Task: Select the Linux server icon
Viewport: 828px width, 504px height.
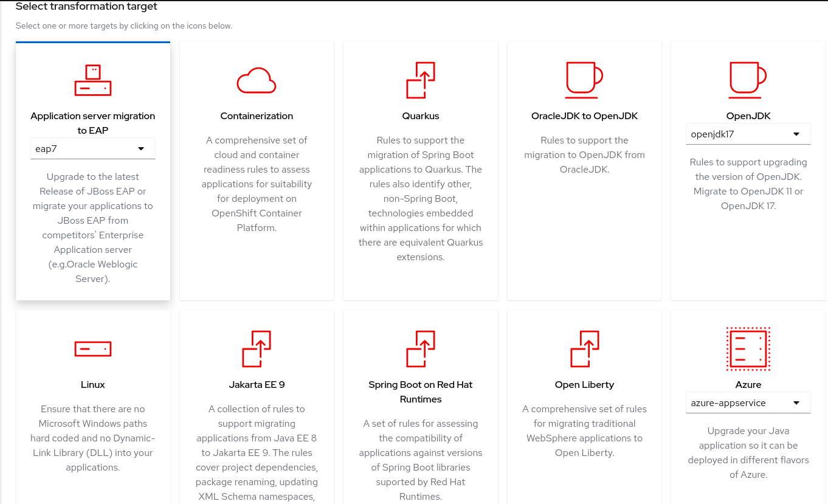Action: click(93, 349)
